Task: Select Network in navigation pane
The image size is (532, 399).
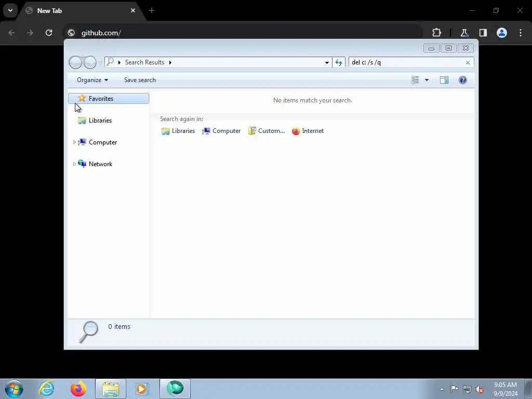Action: [x=100, y=164]
